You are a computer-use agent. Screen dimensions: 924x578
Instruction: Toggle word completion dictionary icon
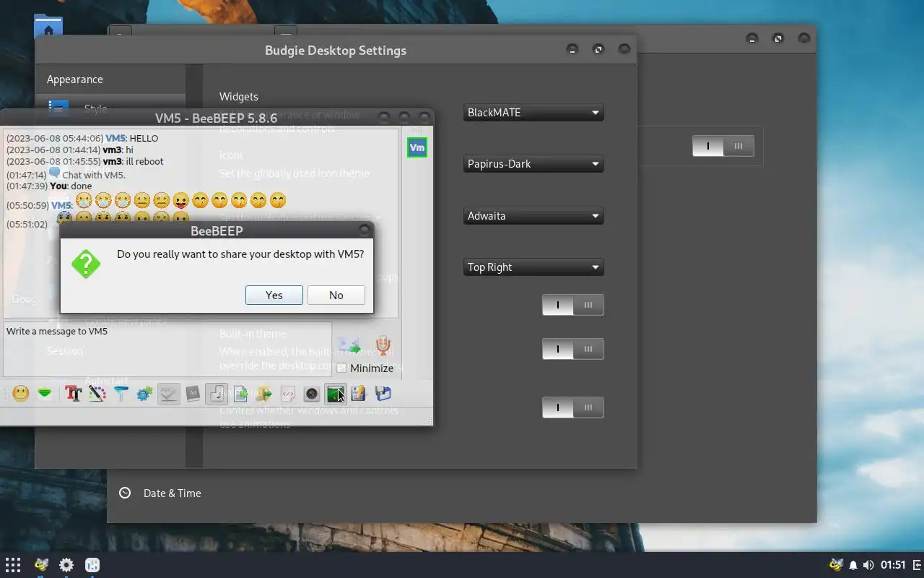point(193,394)
